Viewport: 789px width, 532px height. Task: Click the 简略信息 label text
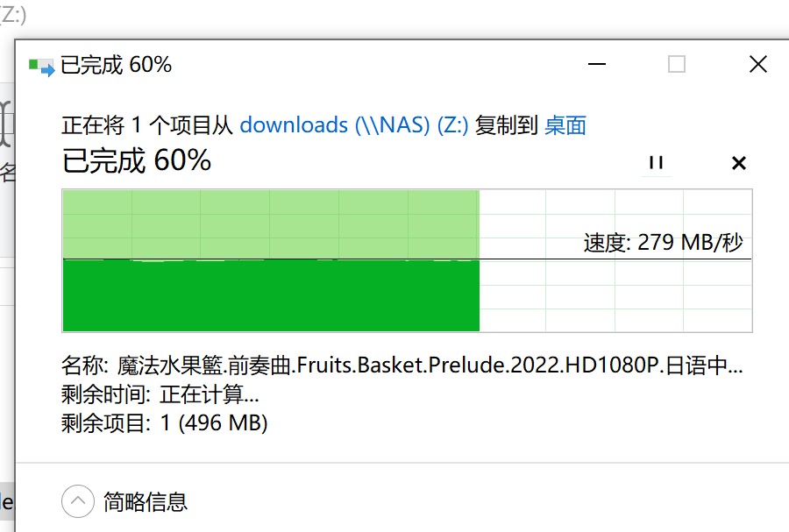146,502
